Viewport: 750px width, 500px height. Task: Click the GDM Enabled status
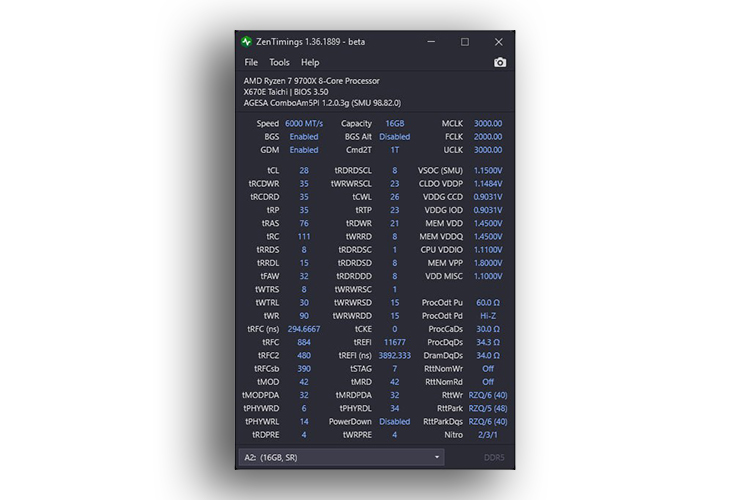[303, 150]
